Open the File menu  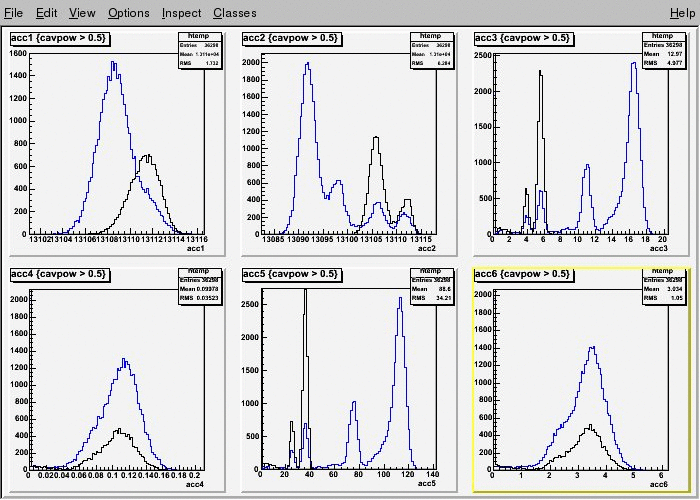(x=13, y=13)
